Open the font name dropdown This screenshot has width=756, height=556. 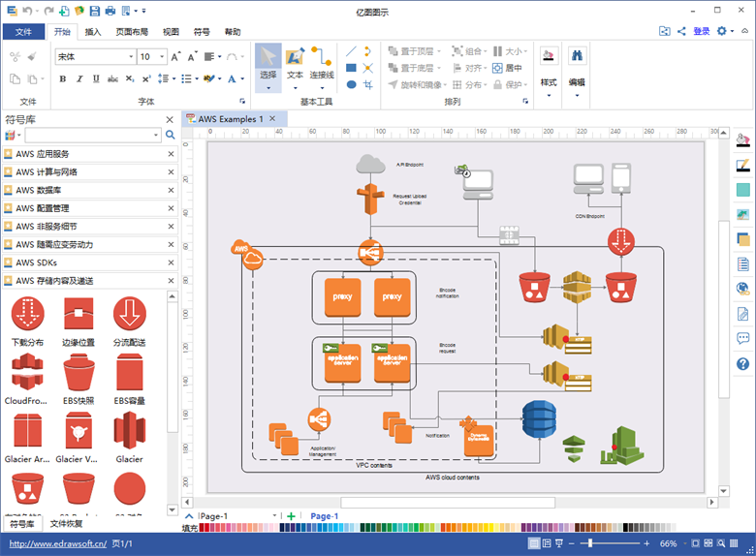[131, 57]
